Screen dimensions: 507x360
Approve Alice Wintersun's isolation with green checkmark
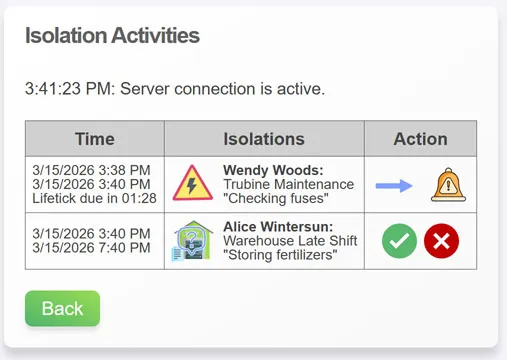[399, 241]
